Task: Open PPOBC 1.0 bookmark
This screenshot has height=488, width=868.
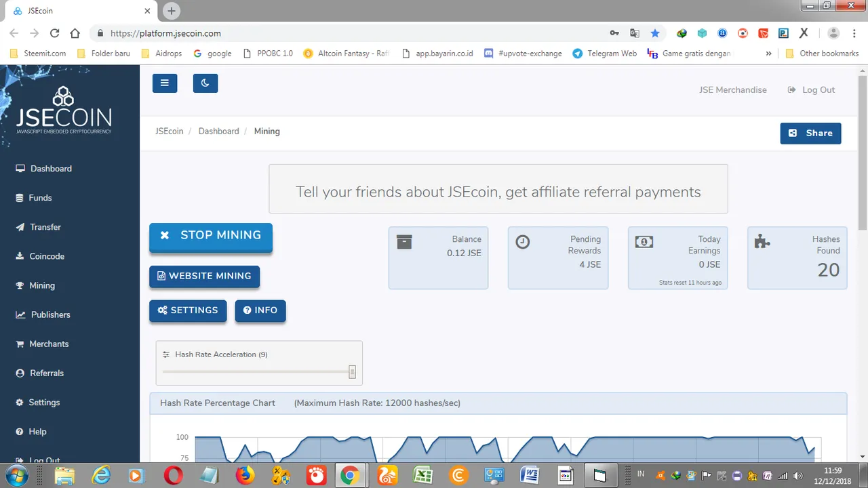Action: pyautogui.click(x=268, y=53)
